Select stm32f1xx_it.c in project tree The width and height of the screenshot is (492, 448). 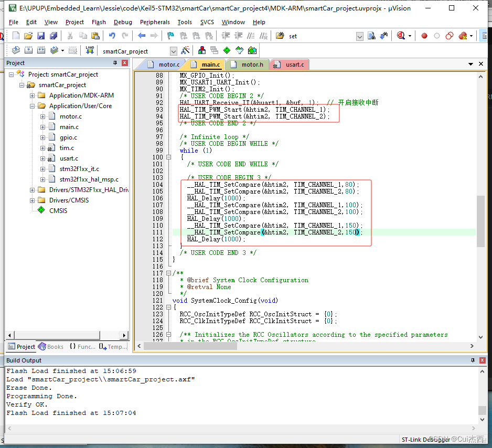tap(79, 169)
